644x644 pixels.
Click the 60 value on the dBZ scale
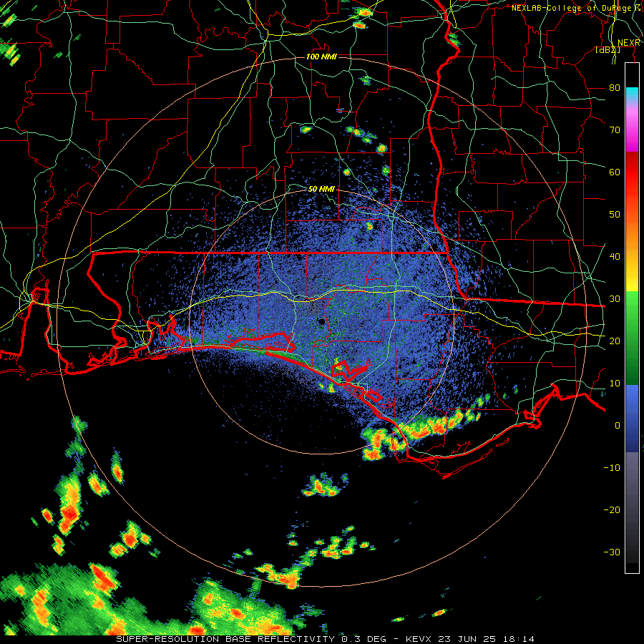pos(615,172)
